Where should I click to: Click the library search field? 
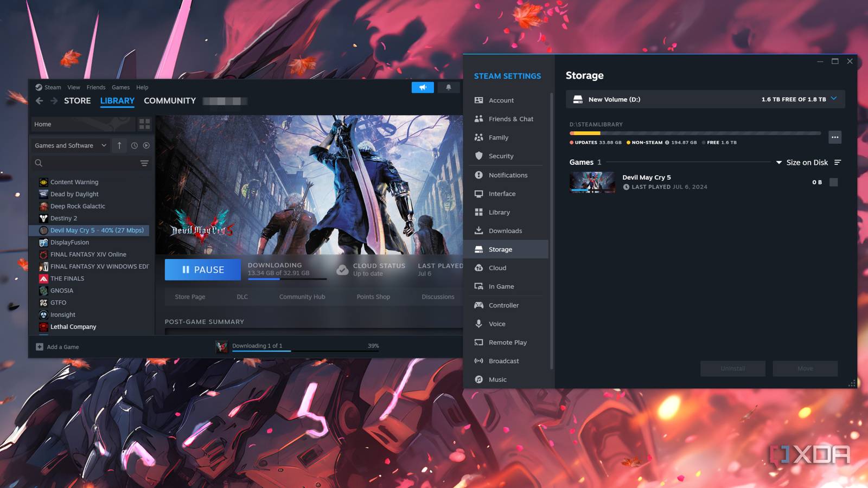(x=90, y=163)
